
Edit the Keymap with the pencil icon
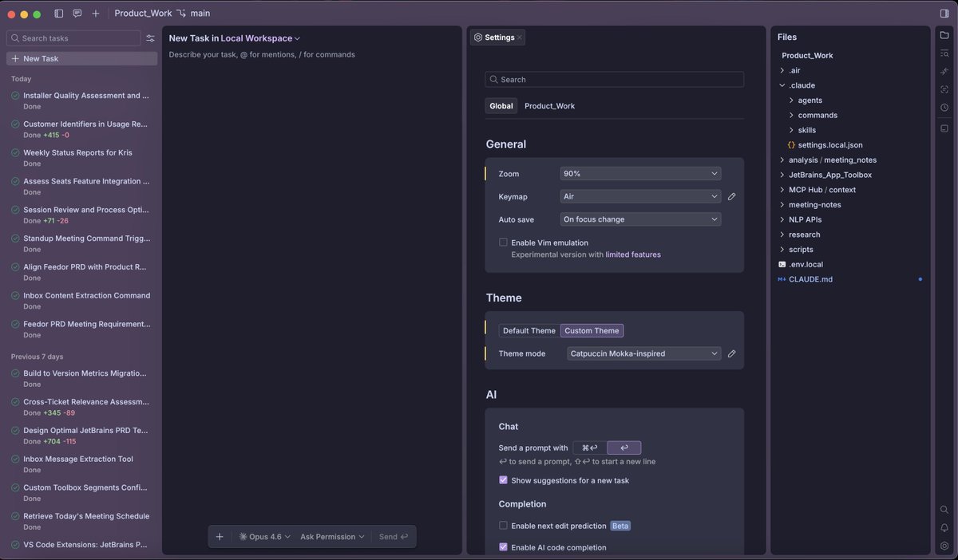tap(732, 196)
